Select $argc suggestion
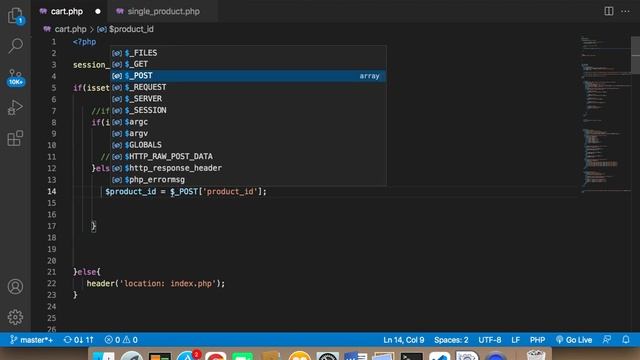This screenshot has width=640, height=360. pos(248,122)
